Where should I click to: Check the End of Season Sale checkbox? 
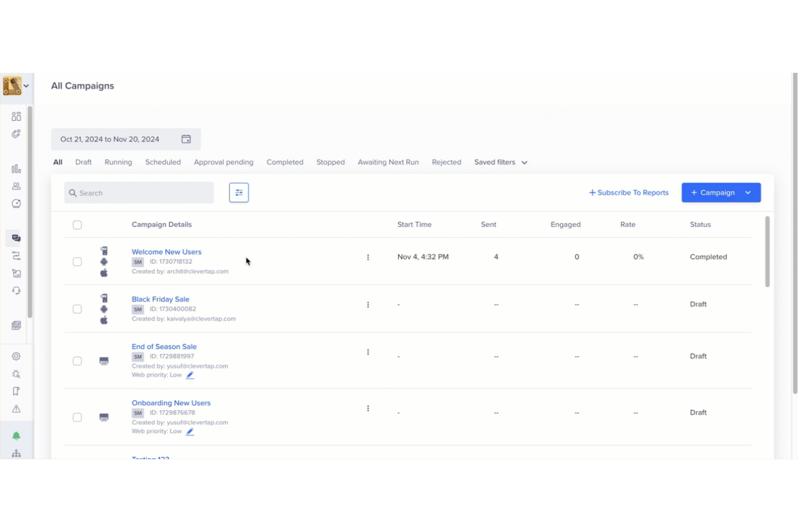click(x=77, y=361)
